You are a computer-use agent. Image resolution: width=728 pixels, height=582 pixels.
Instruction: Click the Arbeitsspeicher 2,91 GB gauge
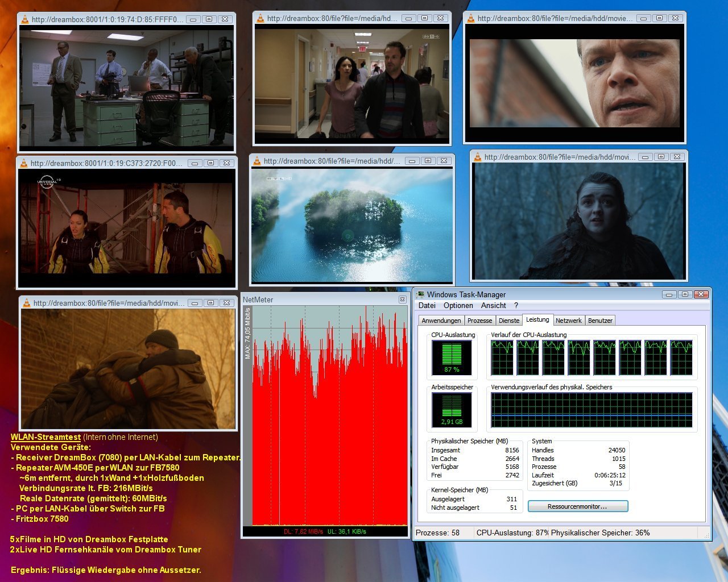pyautogui.click(x=452, y=410)
